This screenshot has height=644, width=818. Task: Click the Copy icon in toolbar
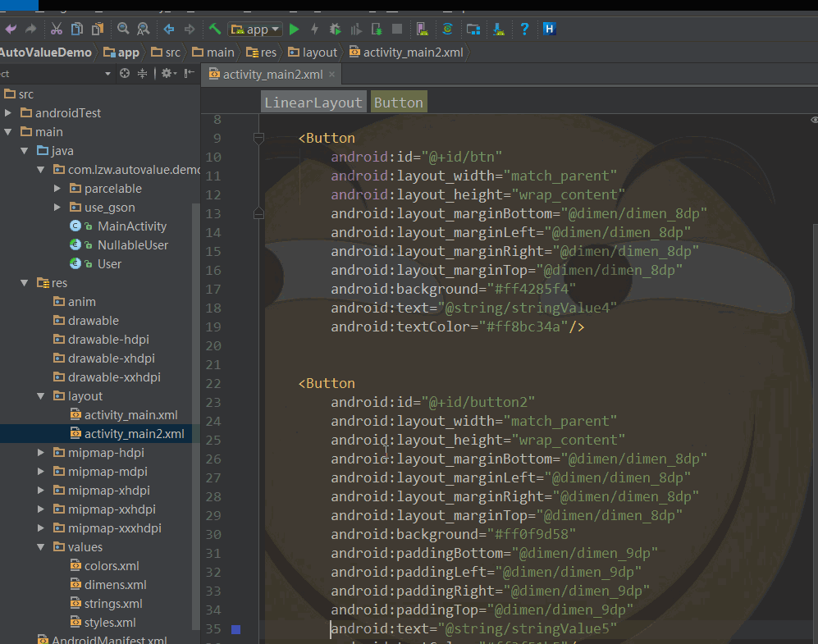coord(76,29)
